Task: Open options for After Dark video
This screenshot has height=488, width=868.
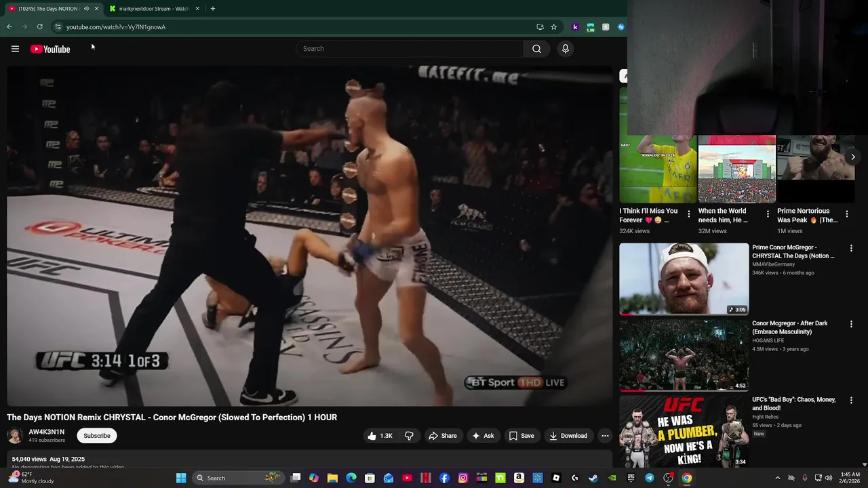Action: 851,324
